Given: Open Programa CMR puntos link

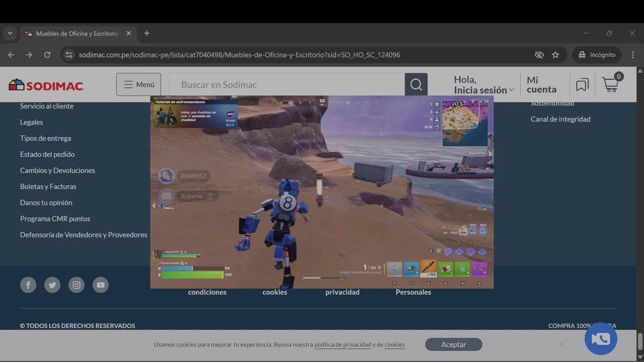Looking at the screenshot, I should click(x=55, y=219).
